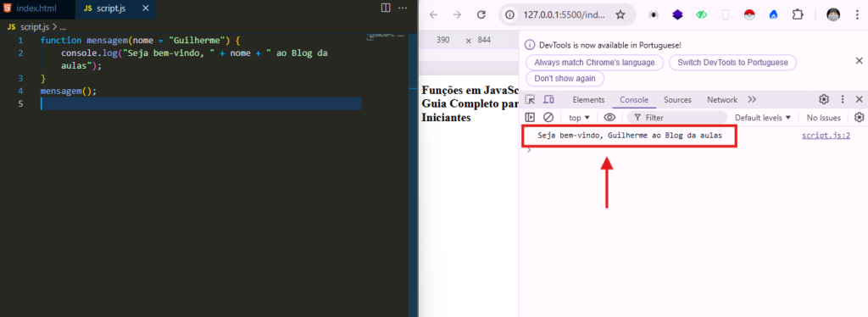Open the Default levels dropdown
This screenshot has height=317, width=868.
click(763, 117)
